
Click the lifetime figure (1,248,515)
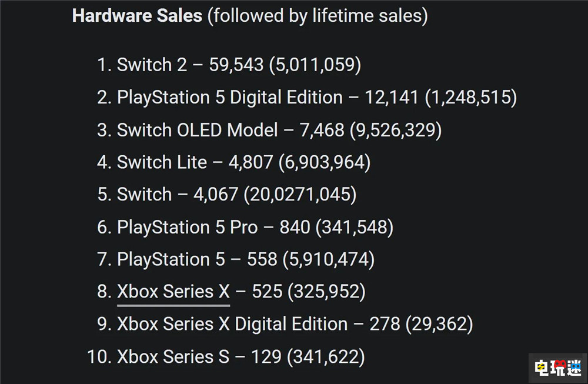click(x=470, y=97)
